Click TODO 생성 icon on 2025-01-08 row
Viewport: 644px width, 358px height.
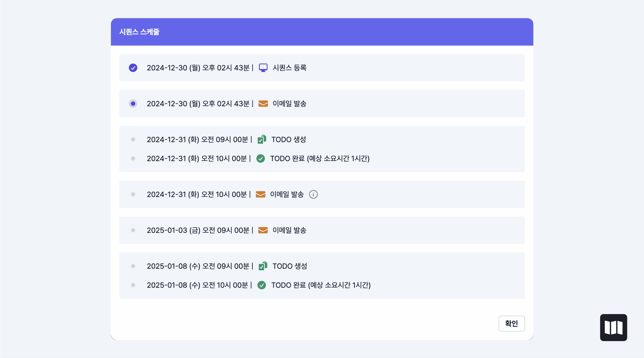pos(263,266)
